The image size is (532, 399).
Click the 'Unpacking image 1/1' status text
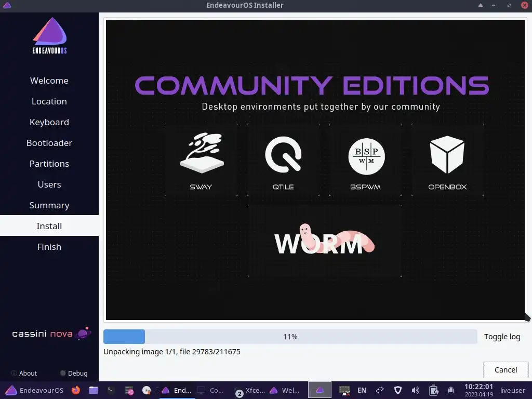pyautogui.click(x=171, y=352)
